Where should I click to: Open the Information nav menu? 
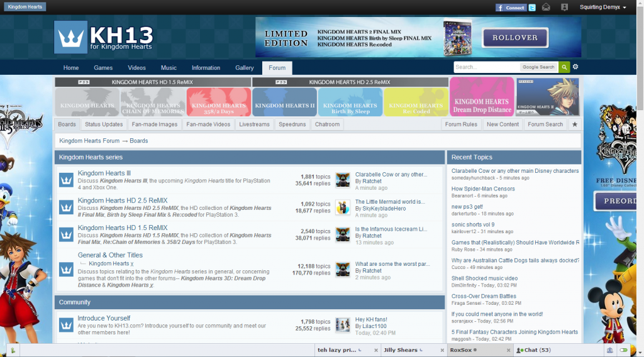(206, 68)
